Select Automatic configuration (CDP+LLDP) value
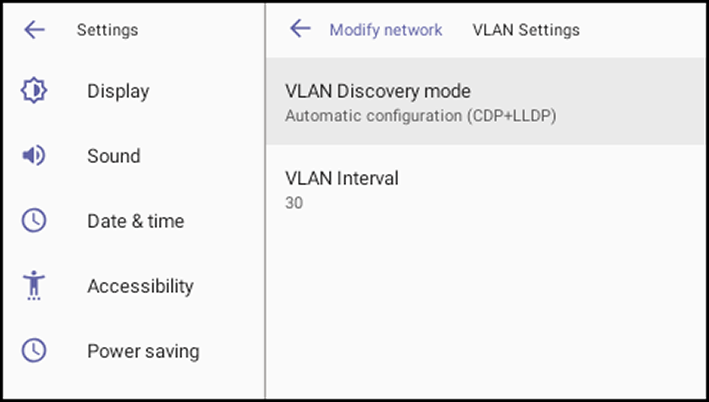 pos(421,116)
